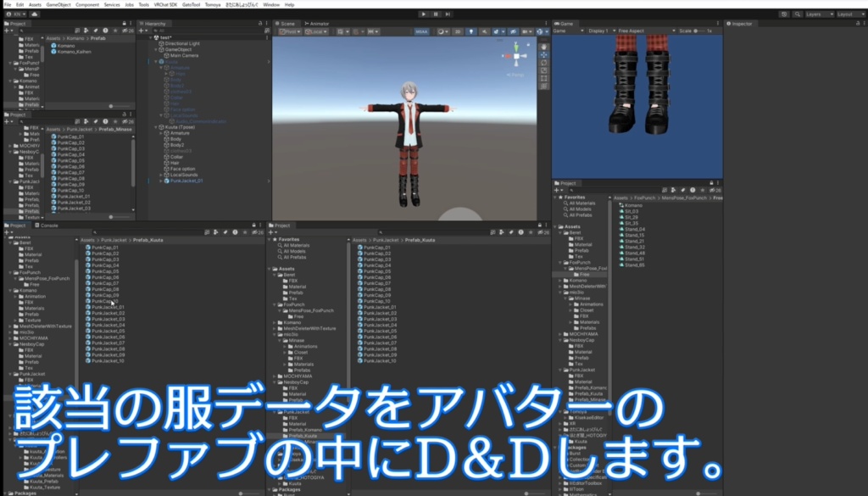
Task: Click Komano breadcrumb in Komano Prefab panel
Action: pyautogui.click(x=75, y=39)
